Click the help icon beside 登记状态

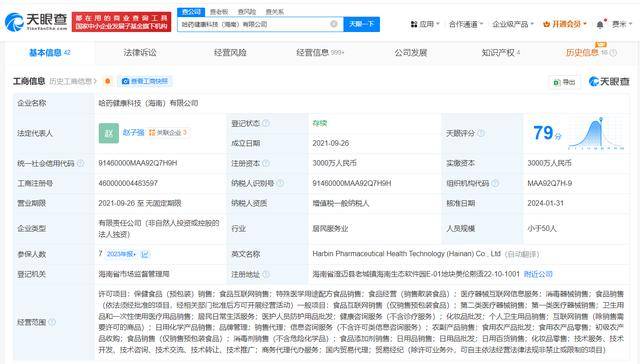click(266, 123)
